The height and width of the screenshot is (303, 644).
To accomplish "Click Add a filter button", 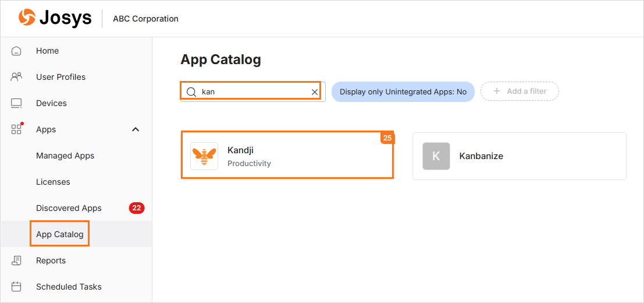I will [520, 91].
